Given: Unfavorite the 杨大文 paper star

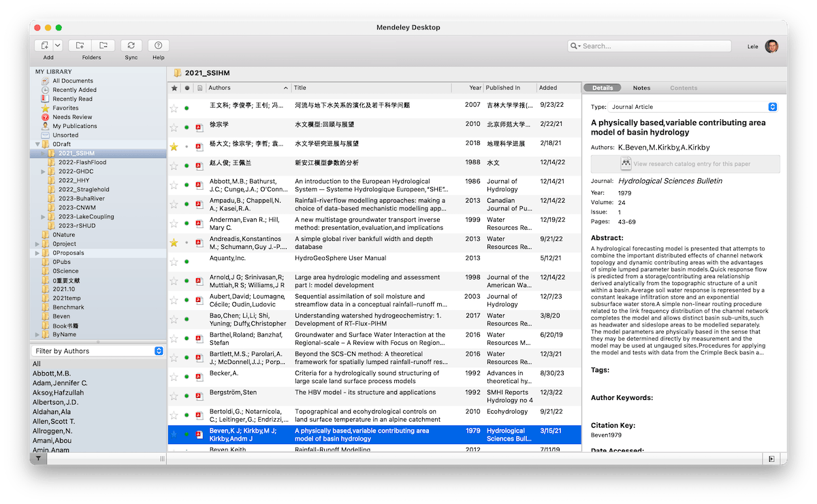Looking at the screenshot, I should [x=174, y=147].
